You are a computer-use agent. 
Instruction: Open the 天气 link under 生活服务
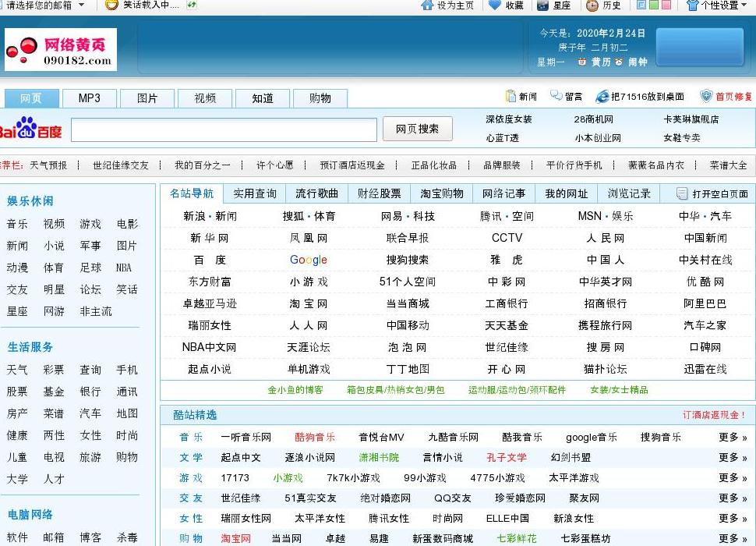pos(17,370)
